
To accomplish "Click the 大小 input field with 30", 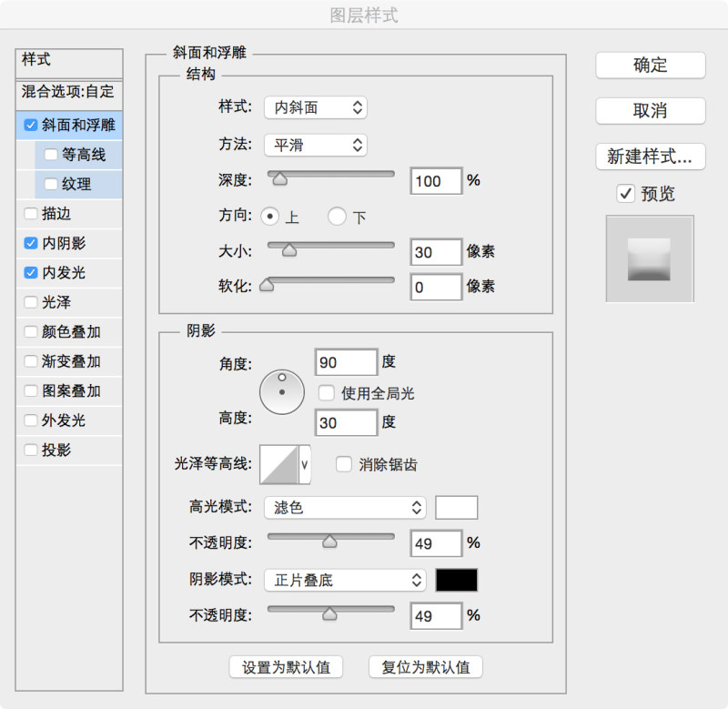I will tap(437, 252).
